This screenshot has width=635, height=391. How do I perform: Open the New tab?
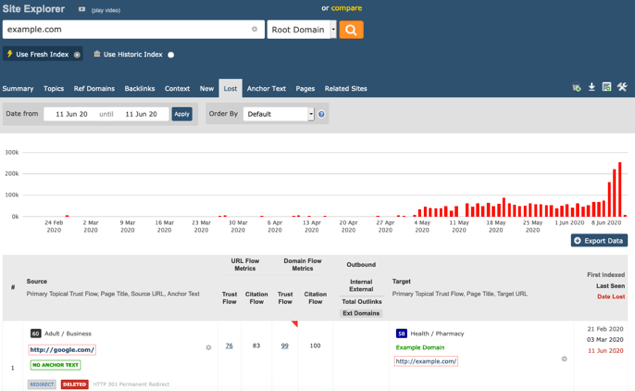point(207,88)
